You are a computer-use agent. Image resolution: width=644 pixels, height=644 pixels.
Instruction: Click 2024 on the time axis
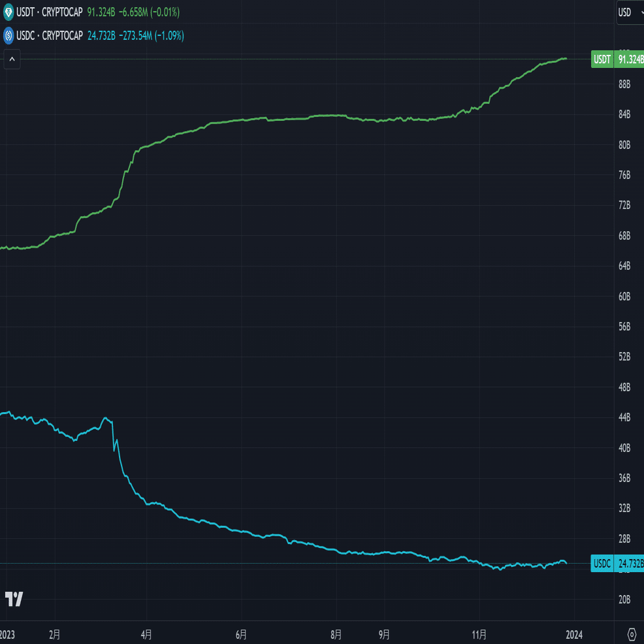pos(575,634)
